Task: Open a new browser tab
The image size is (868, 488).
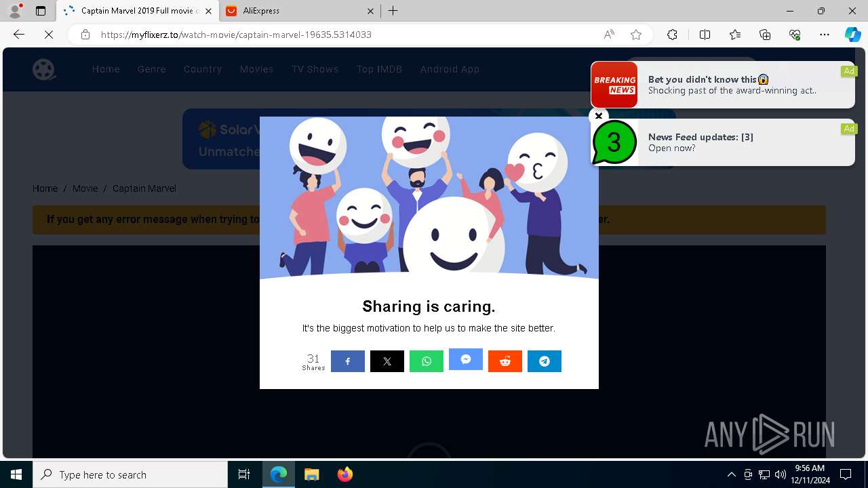Action: point(393,11)
